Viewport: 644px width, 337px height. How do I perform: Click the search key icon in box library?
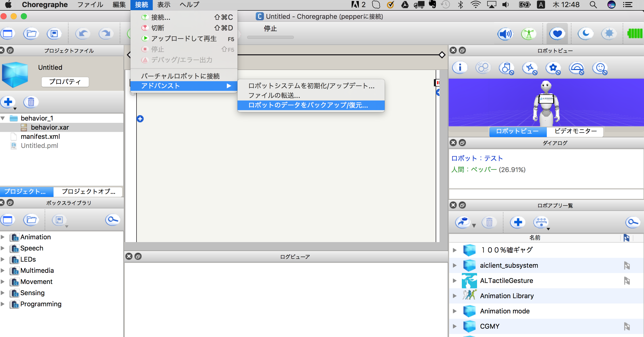click(113, 220)
